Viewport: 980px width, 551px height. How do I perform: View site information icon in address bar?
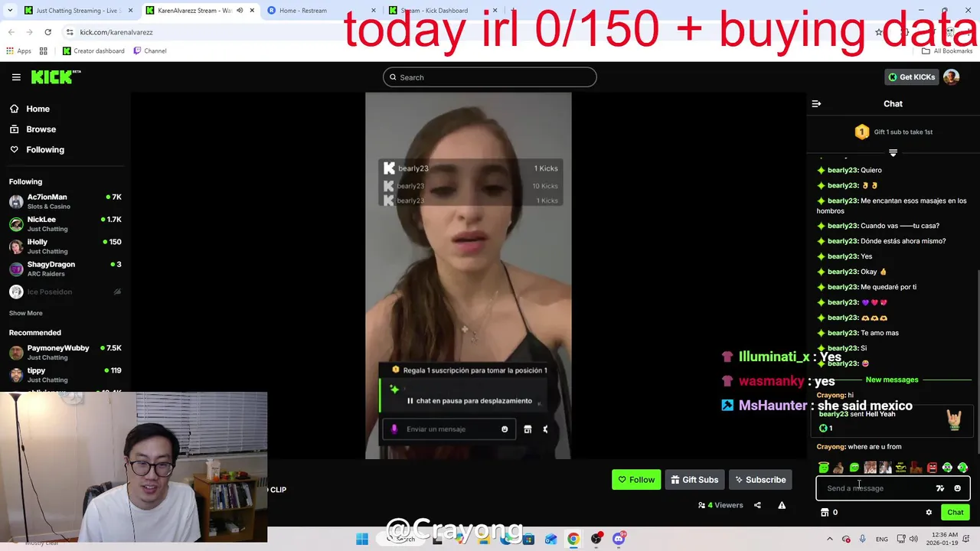tap(70, 32)
